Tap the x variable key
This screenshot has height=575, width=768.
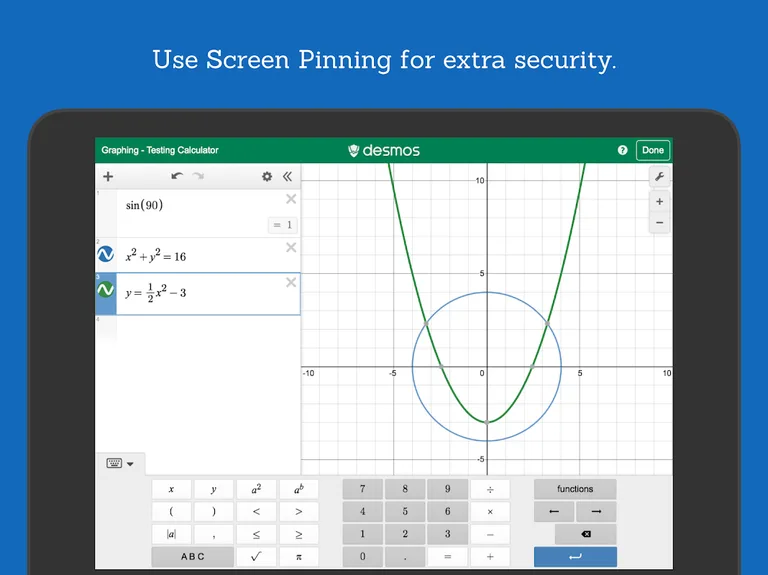point(171,489)
